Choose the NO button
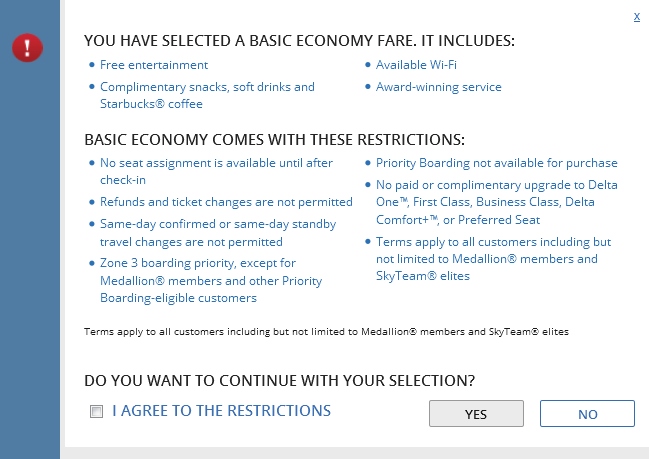 pyautogui.click(x=587, y=413)
